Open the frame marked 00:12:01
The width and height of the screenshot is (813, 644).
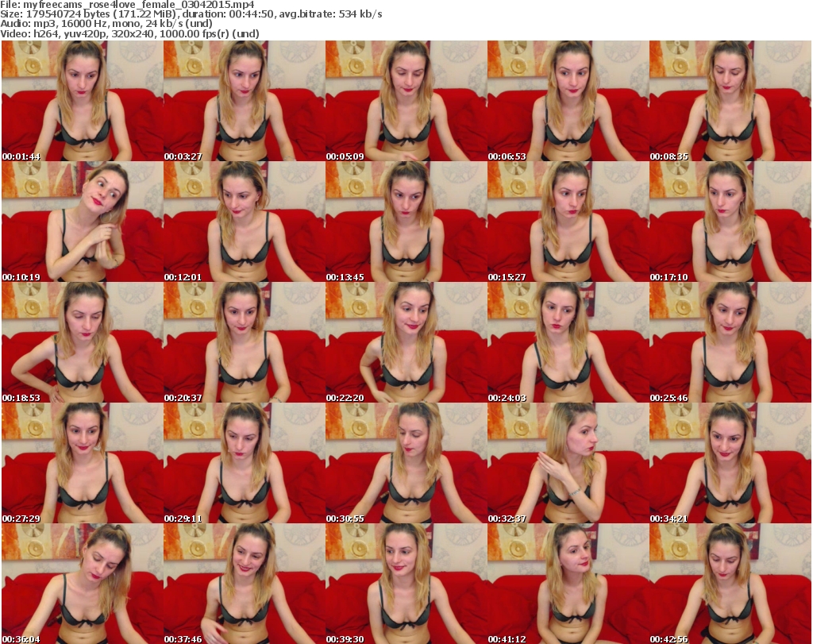point(245,222)
